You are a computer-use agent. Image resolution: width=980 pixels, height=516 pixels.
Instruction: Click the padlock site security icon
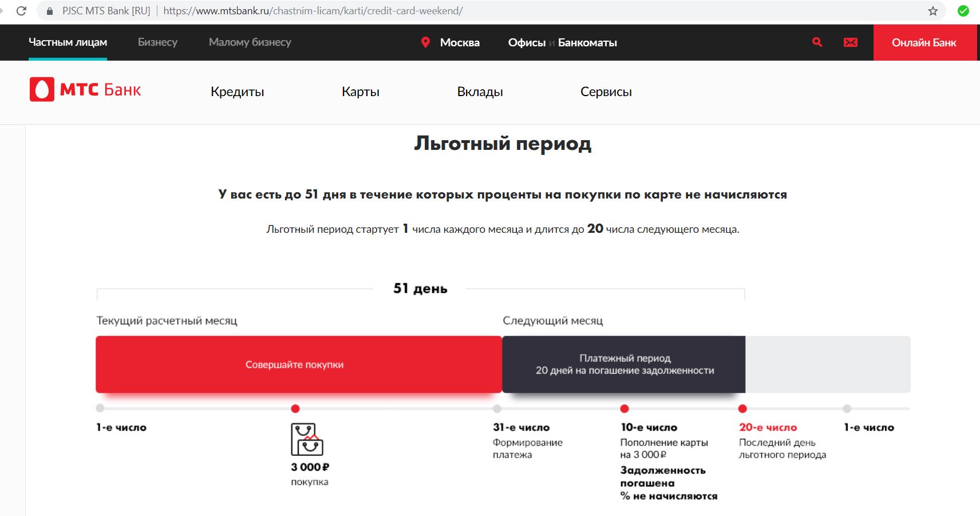click(x=50, y=11)
